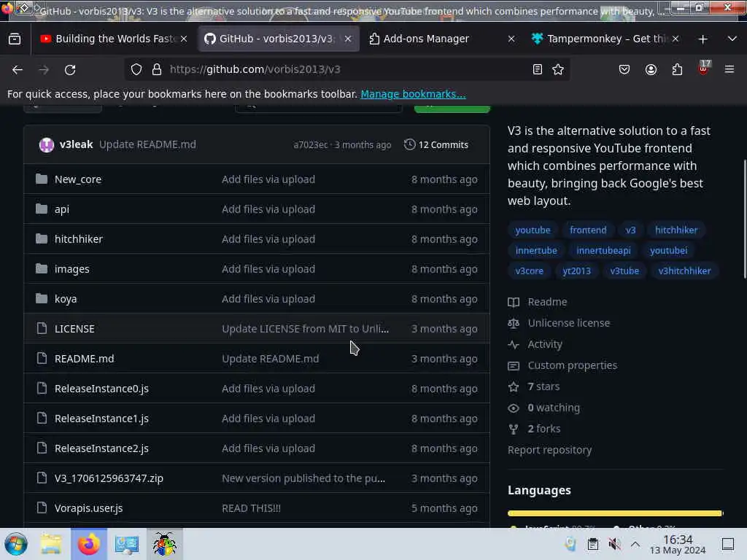The height and width of the screenshot is (560, 747).
Task: Close the Tampermonkey tab
Action: 675,39
